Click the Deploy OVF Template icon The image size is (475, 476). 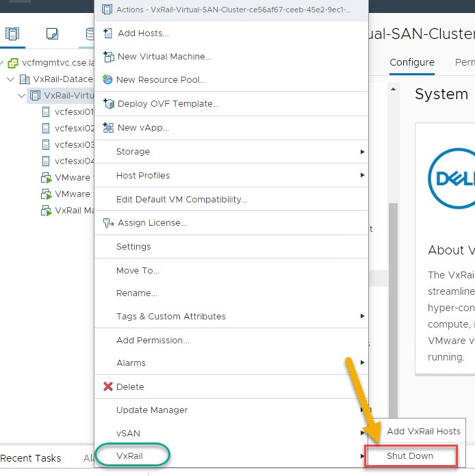pyautogui.click(x=107, y=104)
